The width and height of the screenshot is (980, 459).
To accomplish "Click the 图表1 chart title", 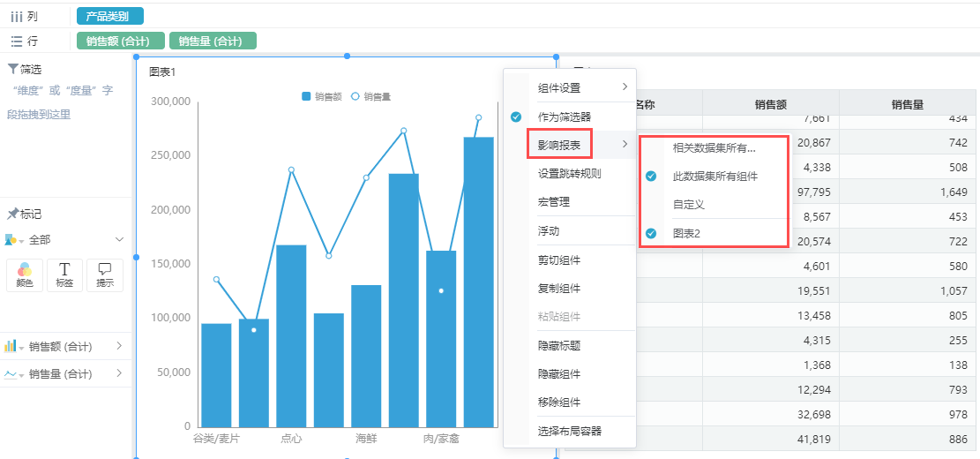I will click(x=162, y=72).
